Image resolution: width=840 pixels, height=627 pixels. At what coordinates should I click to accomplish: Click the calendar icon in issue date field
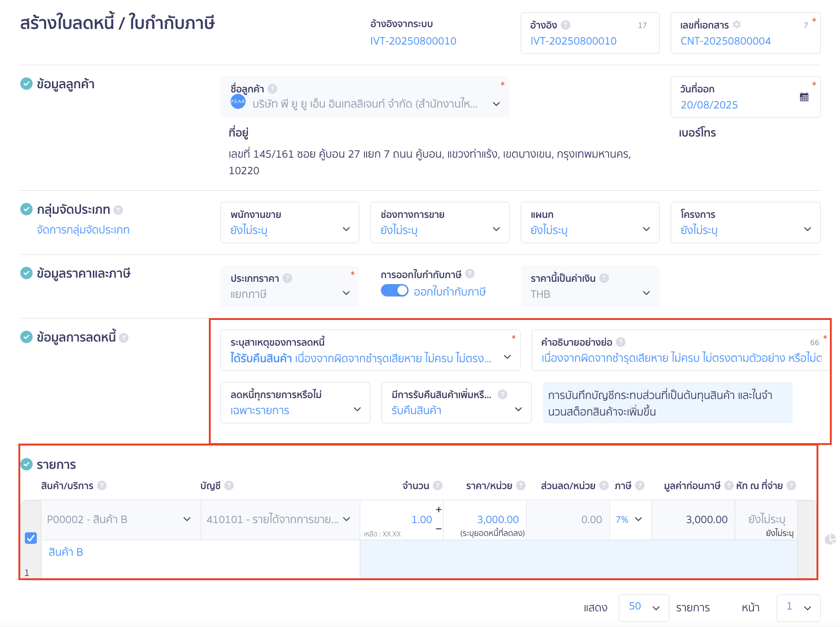click(x=804, y=97)
